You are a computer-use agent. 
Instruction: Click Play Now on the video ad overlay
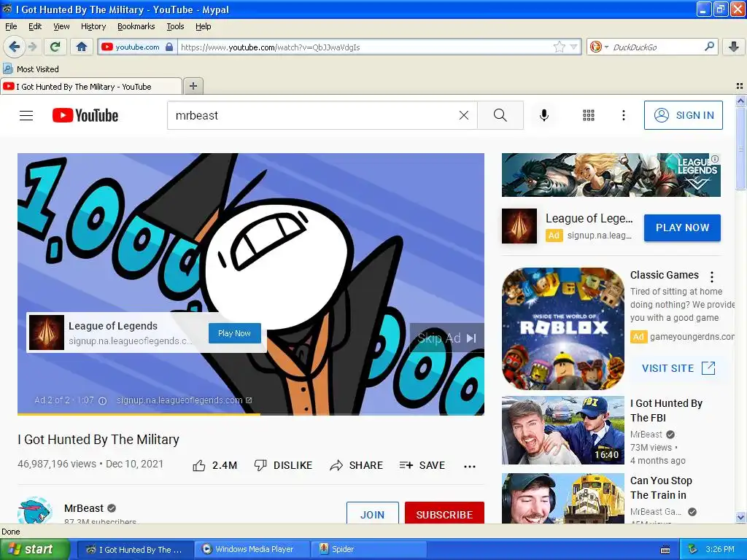point(234,333)
